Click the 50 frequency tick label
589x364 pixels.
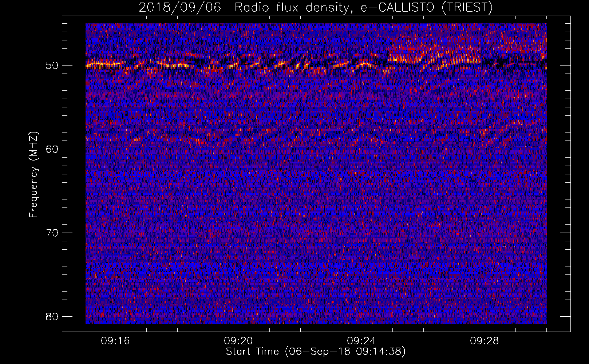coord(52,66)
